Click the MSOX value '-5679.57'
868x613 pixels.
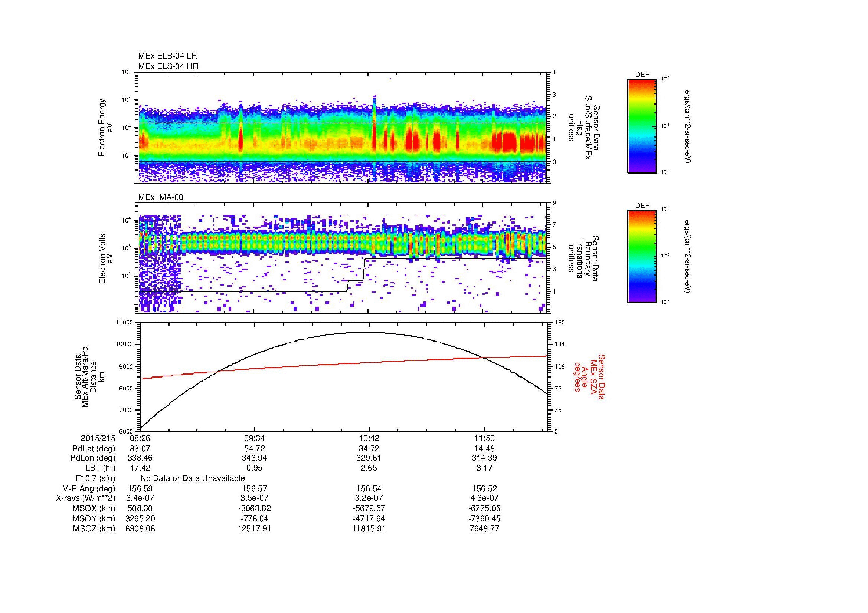pos(369,508)
